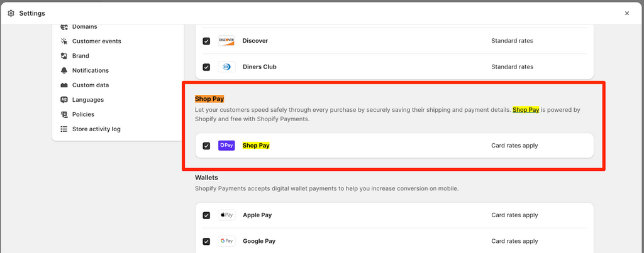Click the Wallets section heading

click(206, 178)
